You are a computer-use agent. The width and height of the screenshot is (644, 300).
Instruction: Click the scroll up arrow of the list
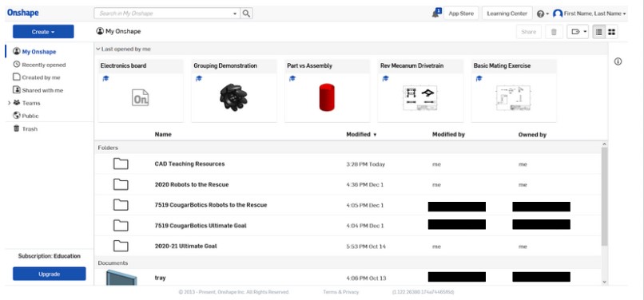604,144
